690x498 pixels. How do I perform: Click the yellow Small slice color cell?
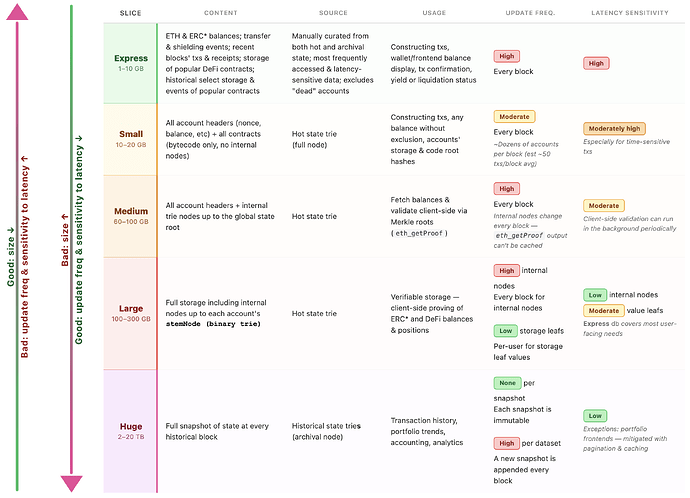click(130, 139)
